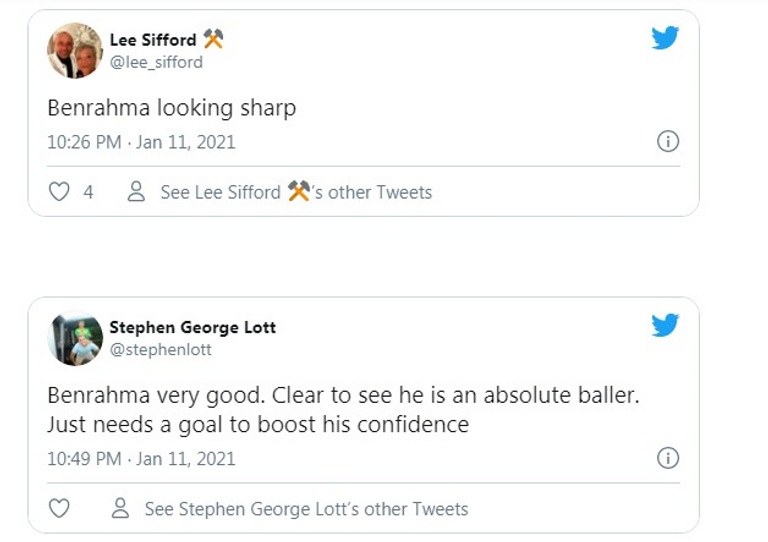Click See Lee Sifford's other Tweets link
Viewport: 768px width, 542px height.
[x=296, y=192]
